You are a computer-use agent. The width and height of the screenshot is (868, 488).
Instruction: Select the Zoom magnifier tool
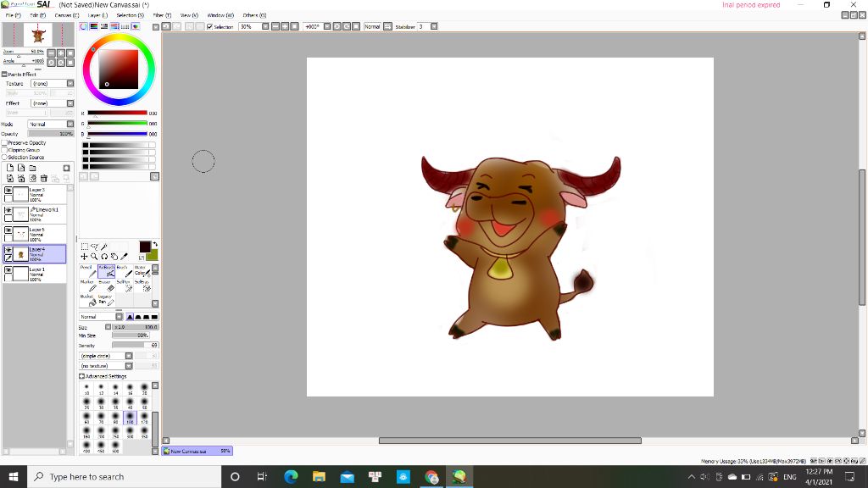[94, 257]
